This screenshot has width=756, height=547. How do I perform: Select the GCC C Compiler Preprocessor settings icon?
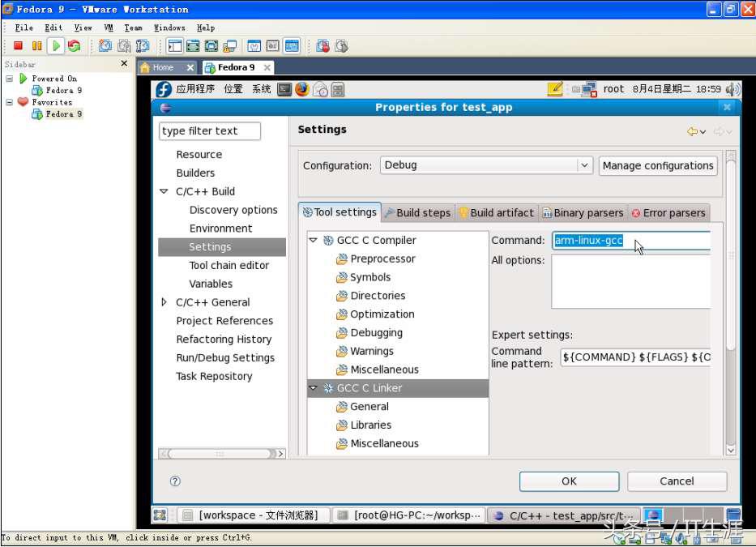point(341,259)
